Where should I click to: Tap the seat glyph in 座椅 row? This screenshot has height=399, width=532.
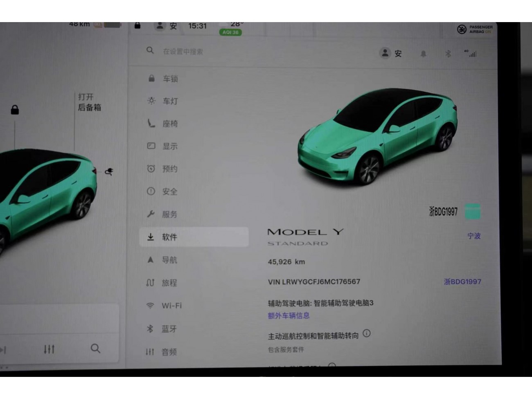point(151,123)
